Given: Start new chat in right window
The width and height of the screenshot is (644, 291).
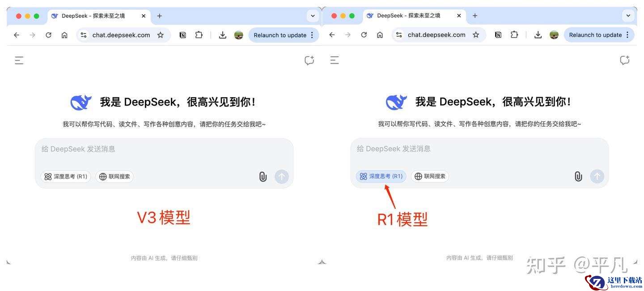Looking at the screenshot, I should tap(625, 60).
